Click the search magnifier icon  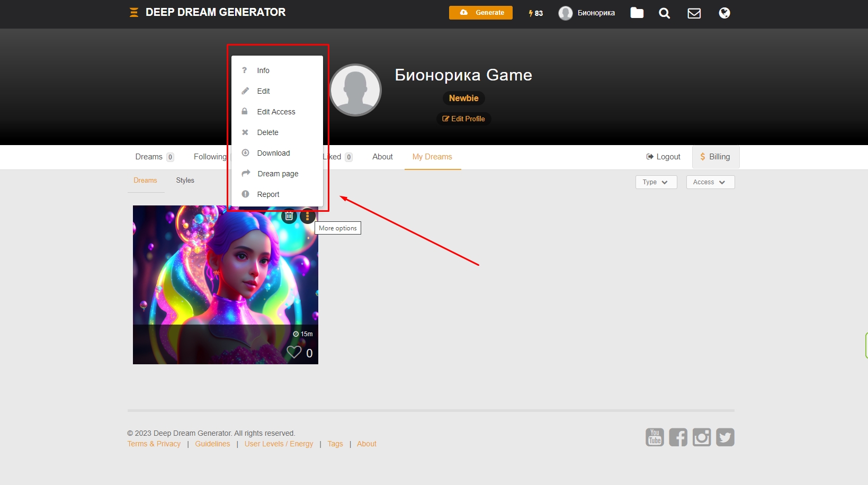click(x=665, y=13)
